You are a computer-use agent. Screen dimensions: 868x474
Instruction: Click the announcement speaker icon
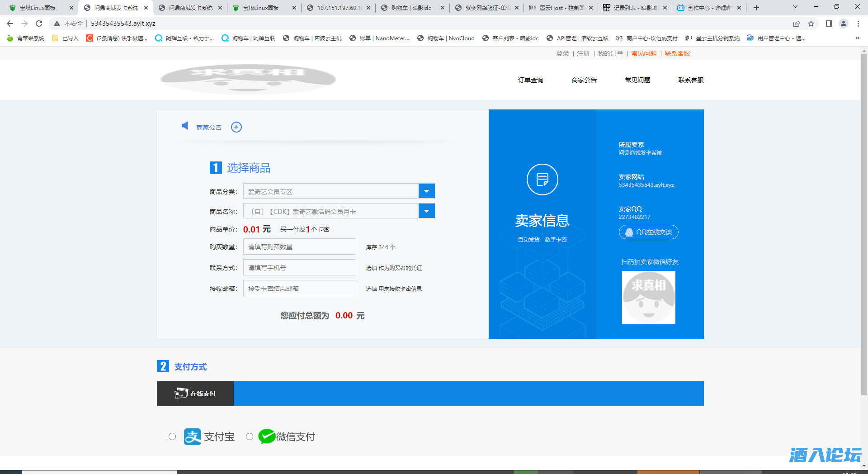pos(184,127)
